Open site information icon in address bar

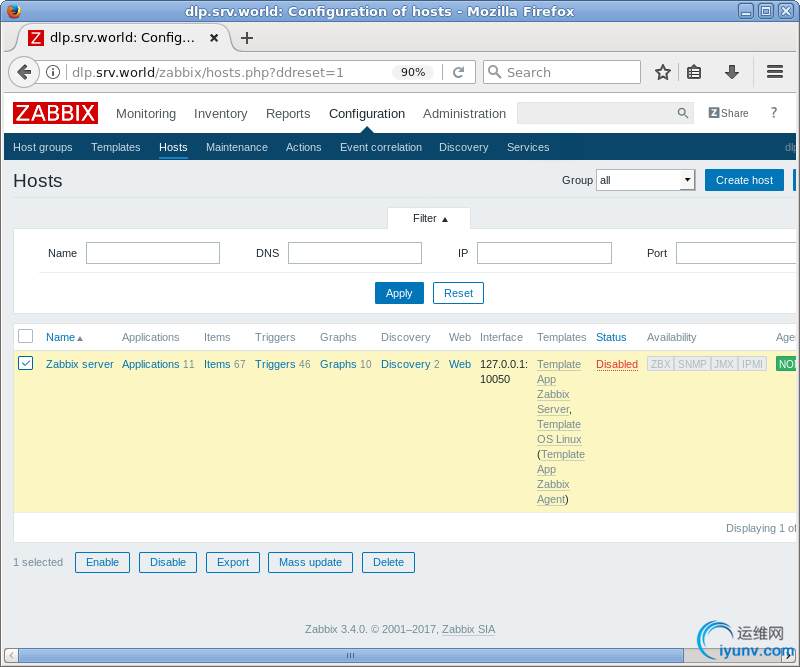[x=53, y=72]
